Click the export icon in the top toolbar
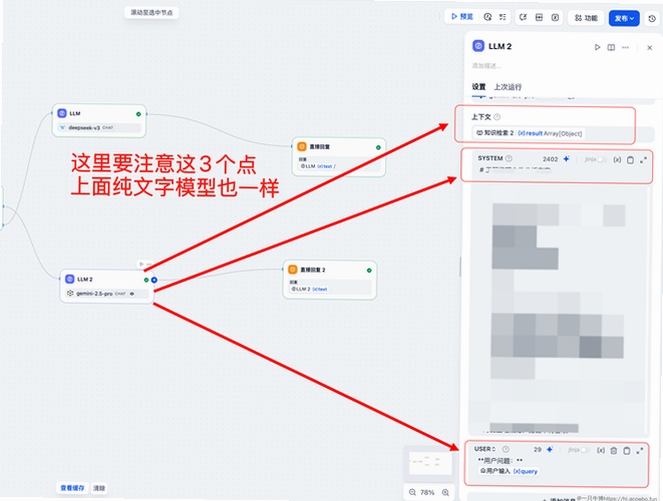Screen dimensions: 663x501 [523, 17]
